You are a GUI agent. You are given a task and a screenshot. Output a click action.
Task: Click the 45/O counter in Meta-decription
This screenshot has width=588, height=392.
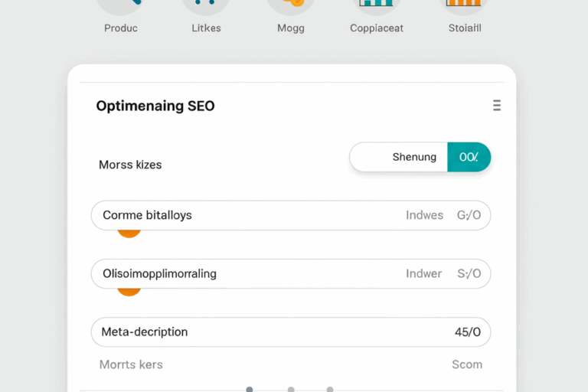click(467, 332)
